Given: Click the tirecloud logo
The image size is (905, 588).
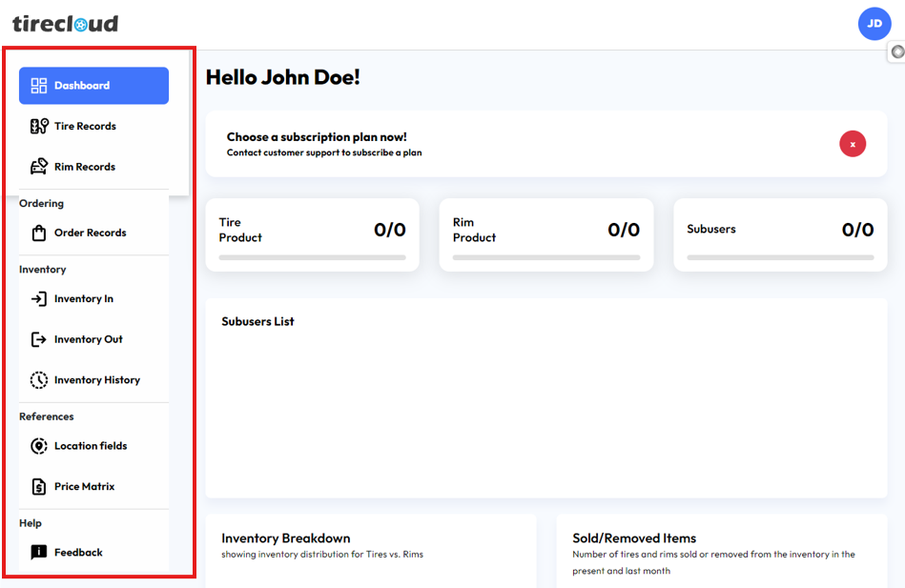Looking at the screenshot, I should click(x=66, y=24).
